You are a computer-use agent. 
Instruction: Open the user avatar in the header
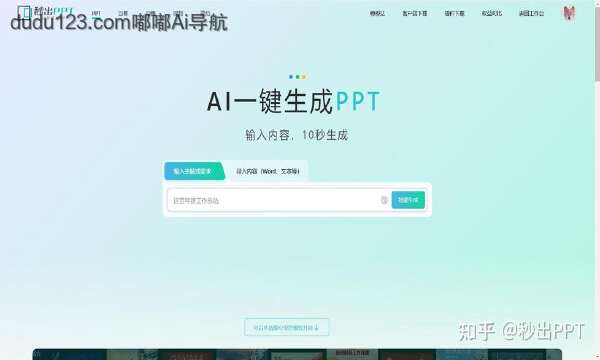[x=569, y=13]
